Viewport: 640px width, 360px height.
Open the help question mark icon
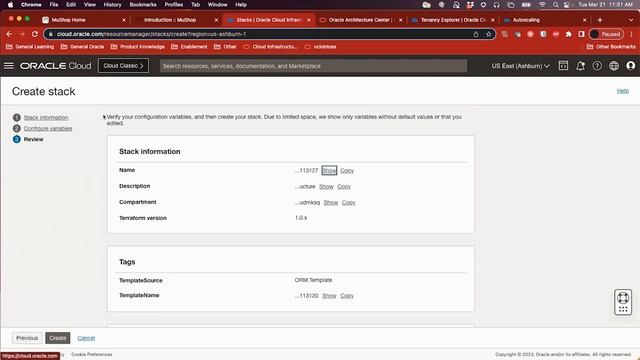tap(597, 66)
